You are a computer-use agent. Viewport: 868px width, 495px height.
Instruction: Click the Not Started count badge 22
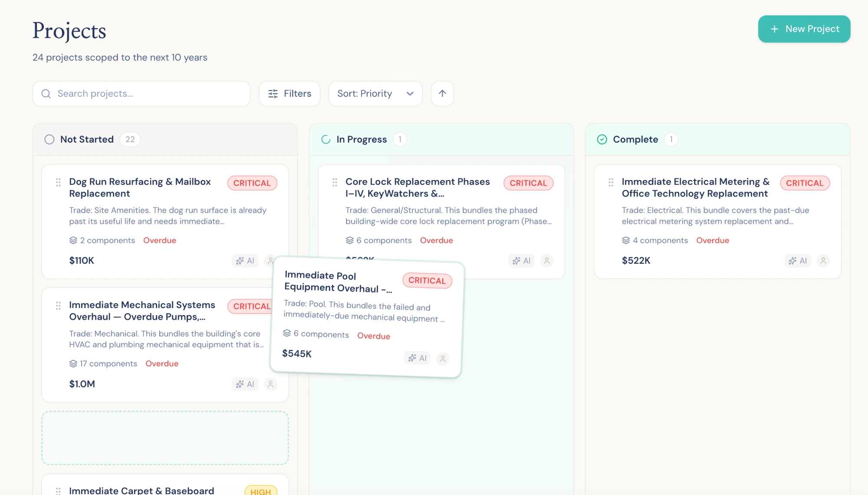tap(130, 139)
